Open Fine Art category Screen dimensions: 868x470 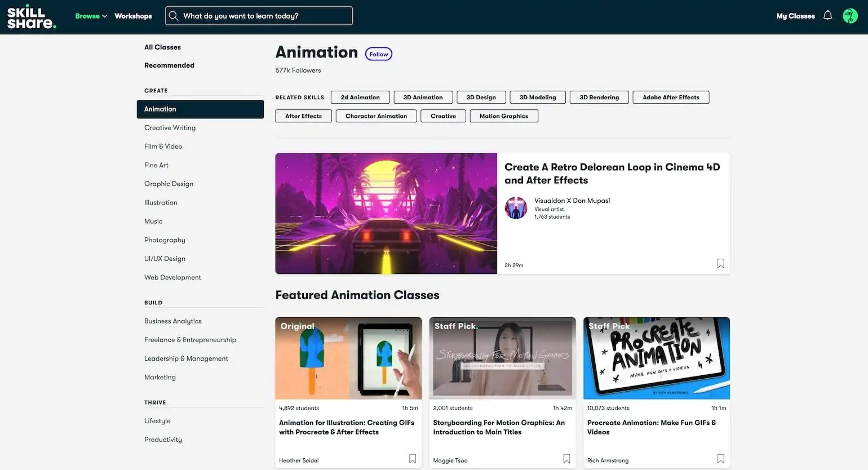[156, 165]
